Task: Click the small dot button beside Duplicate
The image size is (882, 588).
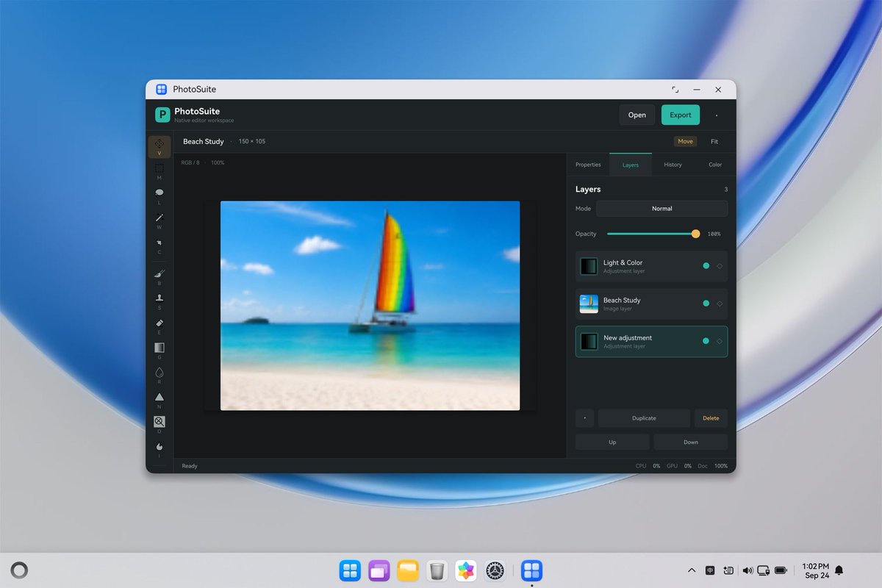Action: [584, 418]
